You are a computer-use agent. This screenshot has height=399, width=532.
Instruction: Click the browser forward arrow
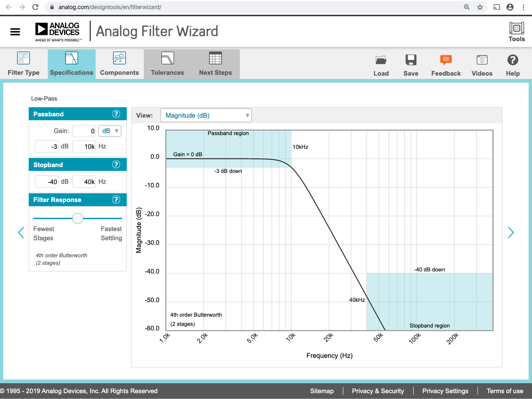pyautogui.click(x=22, y=7)
